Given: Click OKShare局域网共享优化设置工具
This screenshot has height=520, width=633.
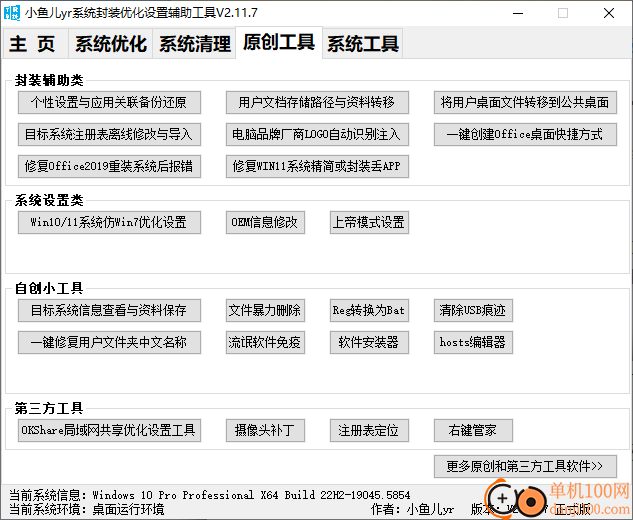Looking at the screenshot, I should (x=109, y=430).
